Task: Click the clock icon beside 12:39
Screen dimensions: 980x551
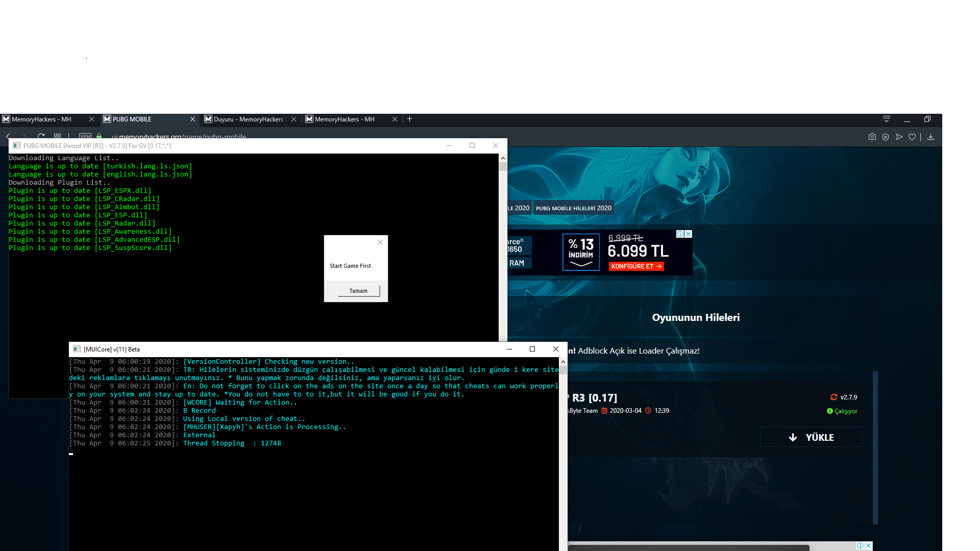Action: coord(648,411)
